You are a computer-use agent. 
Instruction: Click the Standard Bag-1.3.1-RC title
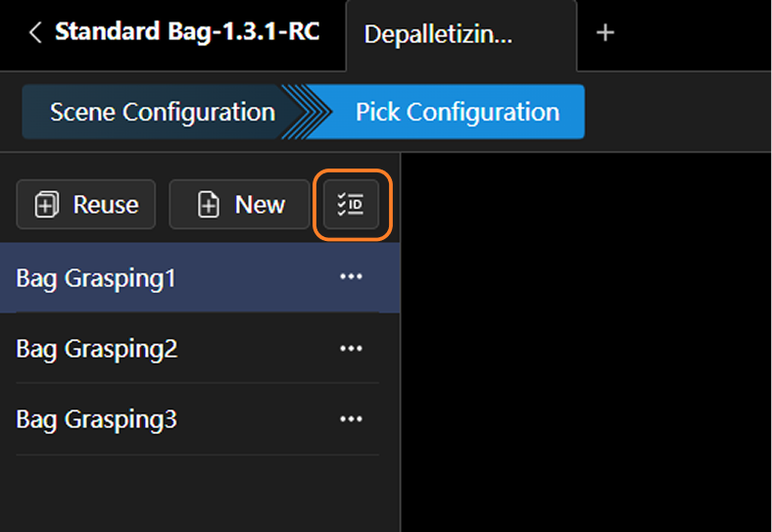pyautogui.click(x=186, y=32)
